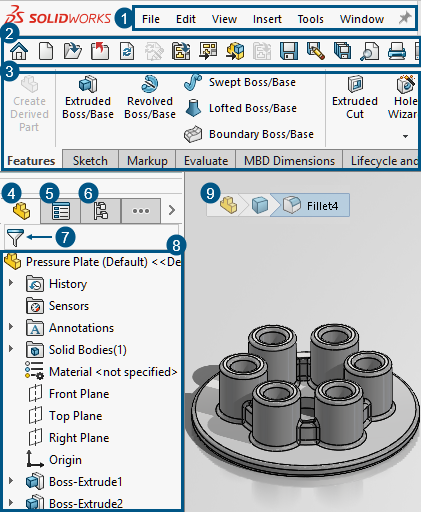
Task: Expand the Boss-Extrude1 feature
Action: point(11,481)
